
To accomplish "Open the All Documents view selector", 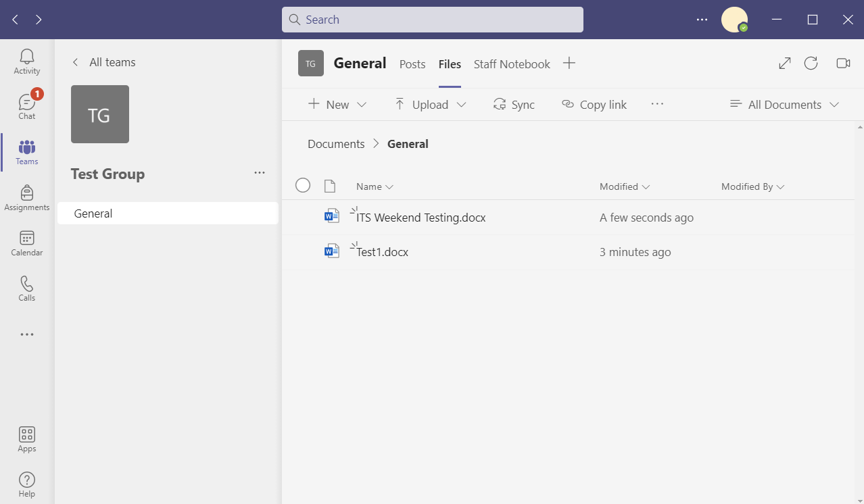I will pyautogui.click(x=784, y=104).
